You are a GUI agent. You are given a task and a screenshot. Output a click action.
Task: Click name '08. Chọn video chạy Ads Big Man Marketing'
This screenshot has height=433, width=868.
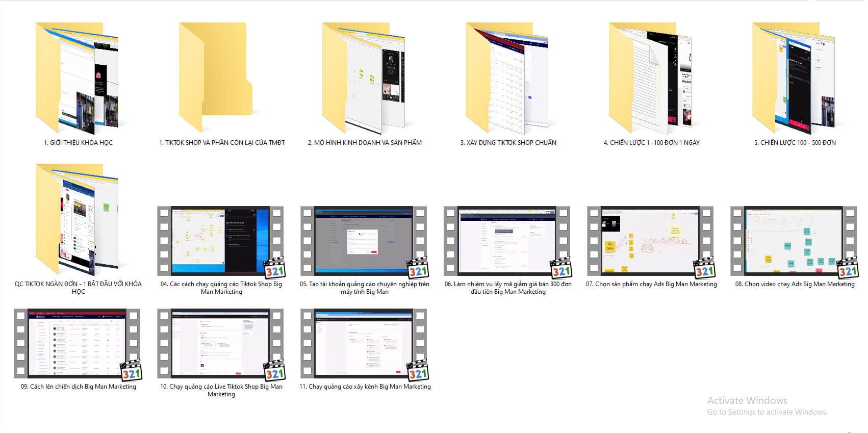coord(795,284)
